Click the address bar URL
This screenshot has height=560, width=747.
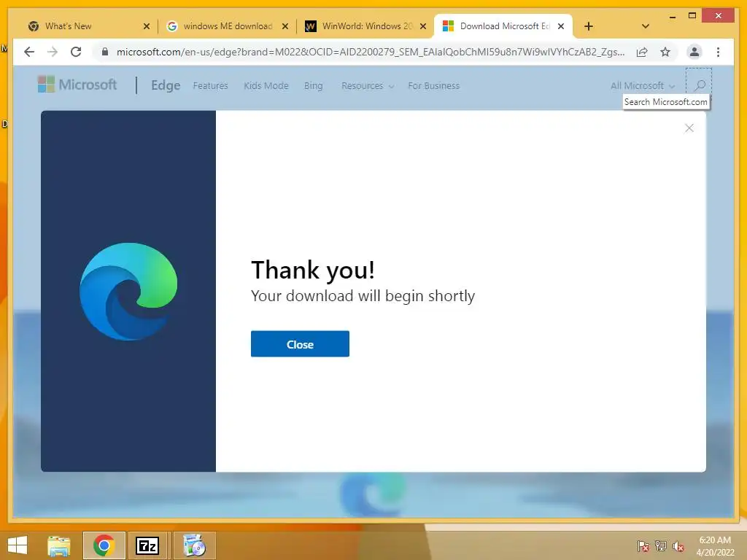[x=370, y=52]
